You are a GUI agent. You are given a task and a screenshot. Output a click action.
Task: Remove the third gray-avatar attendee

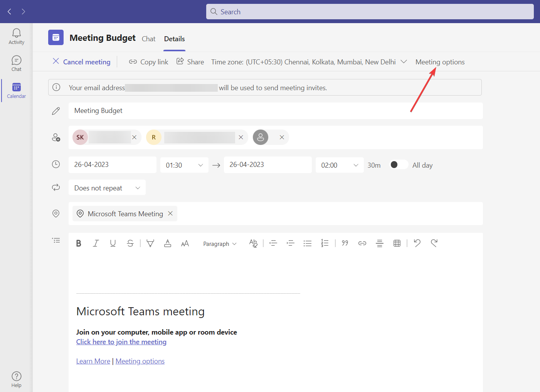282,137
